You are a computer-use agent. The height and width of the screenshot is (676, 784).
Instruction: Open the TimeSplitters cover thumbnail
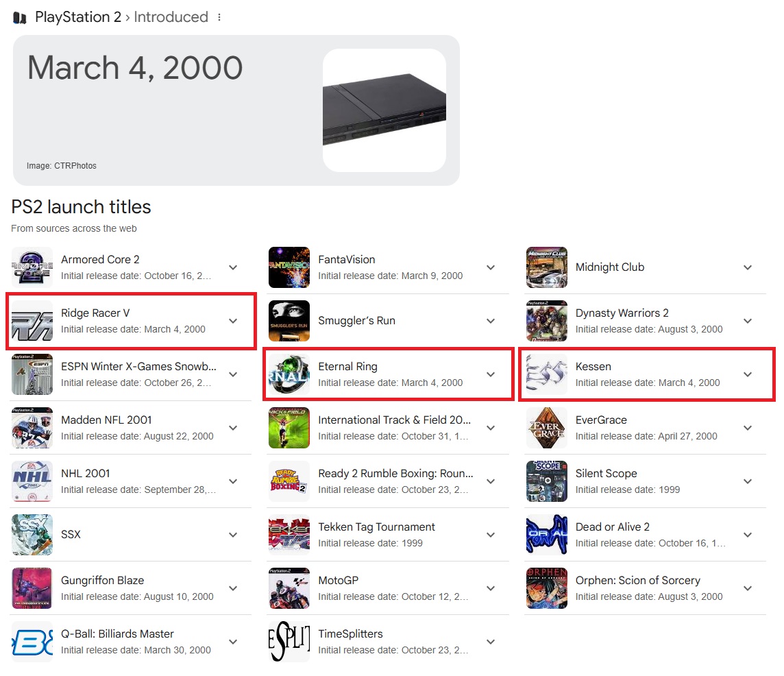289,642
